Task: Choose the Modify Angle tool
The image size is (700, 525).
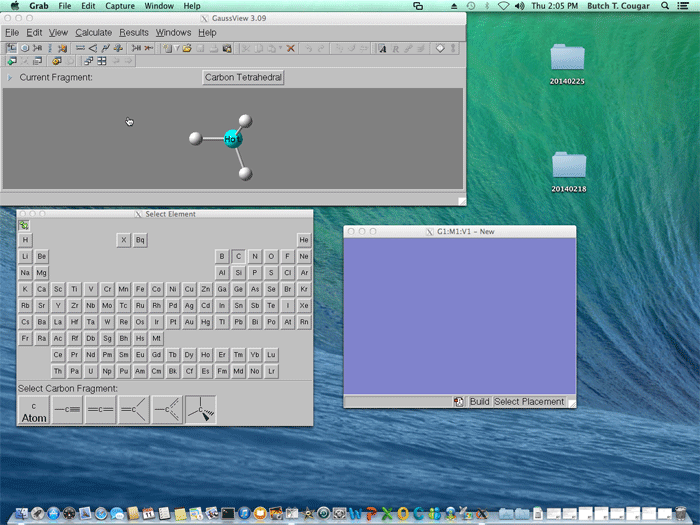Action: click(x=93, y=48)
